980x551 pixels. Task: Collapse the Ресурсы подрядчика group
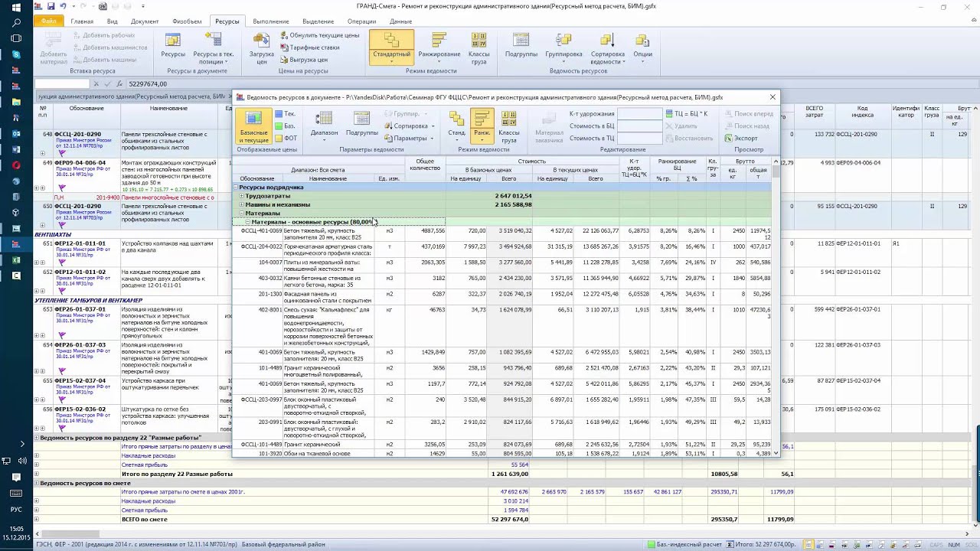[x=236, y=187]
